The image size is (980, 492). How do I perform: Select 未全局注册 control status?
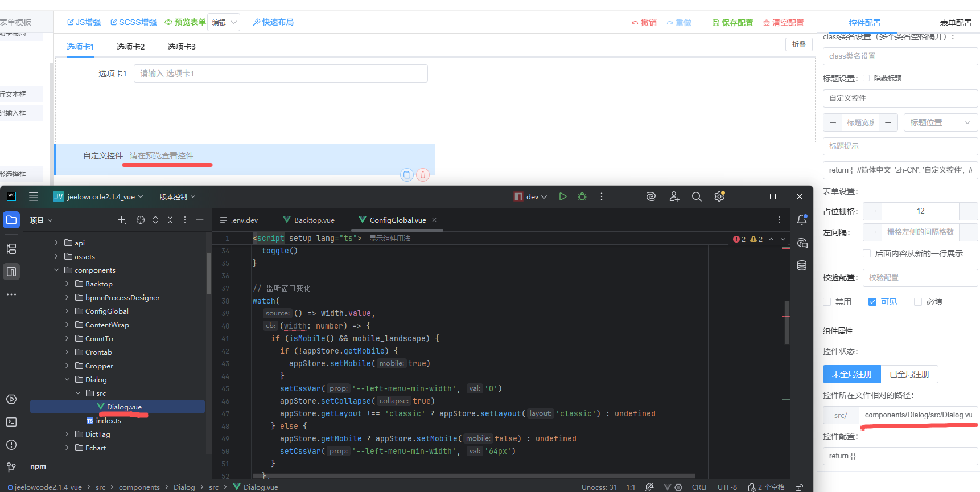point(852,374)
